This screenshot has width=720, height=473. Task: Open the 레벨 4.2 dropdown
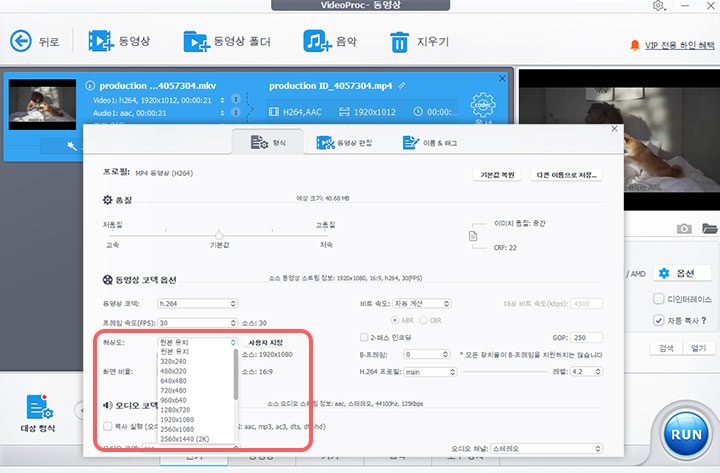586,372
